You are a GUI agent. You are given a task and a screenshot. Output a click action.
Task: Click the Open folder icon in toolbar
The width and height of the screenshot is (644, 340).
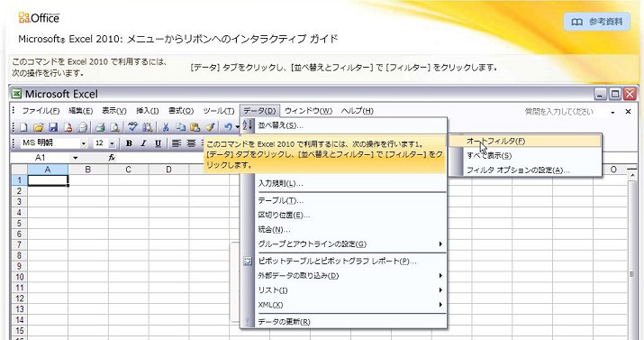(38, 127)
